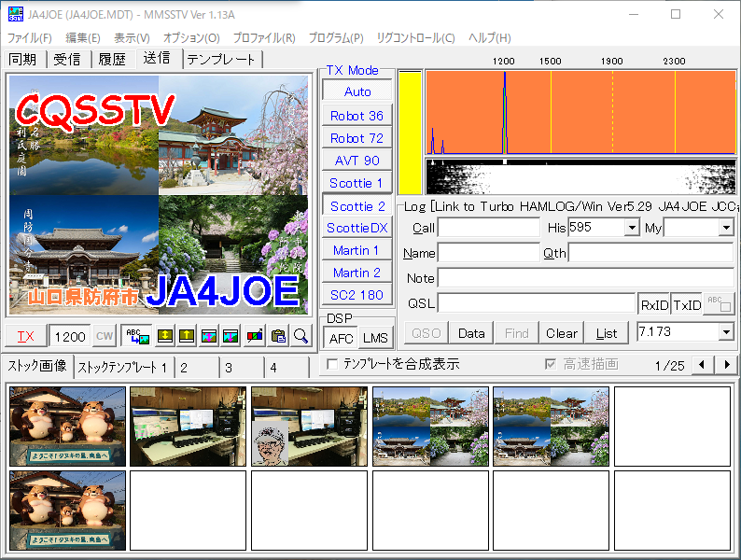This screenshot has height=560, width=741.
Task: Select SC2 180 TX mode
Action: pos(357,295)
